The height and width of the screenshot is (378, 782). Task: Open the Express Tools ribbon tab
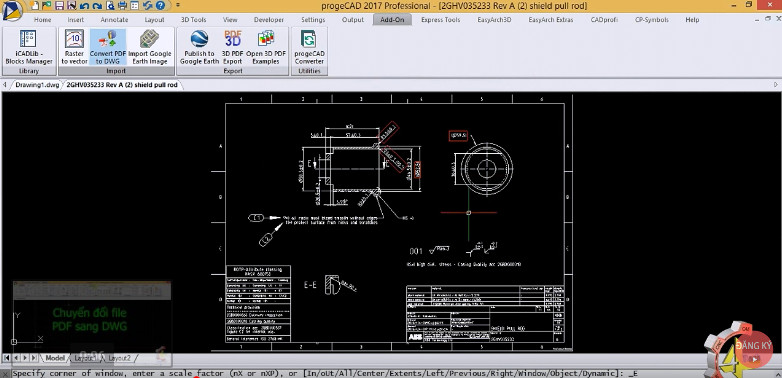coord(440,20)
